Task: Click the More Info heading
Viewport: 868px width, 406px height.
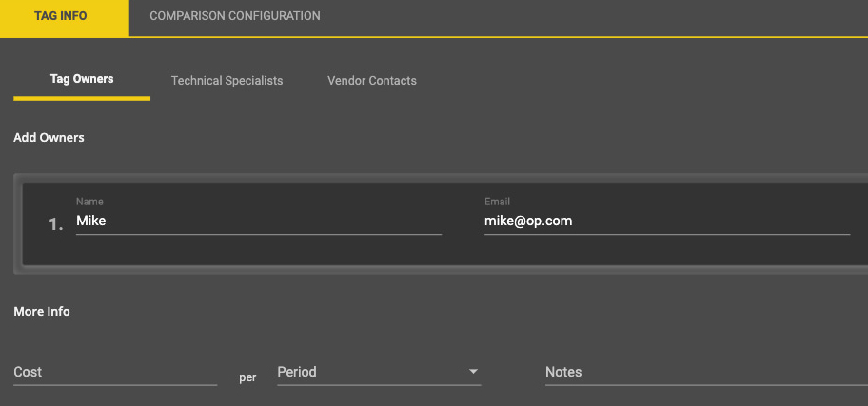Action: coord(42,312)
